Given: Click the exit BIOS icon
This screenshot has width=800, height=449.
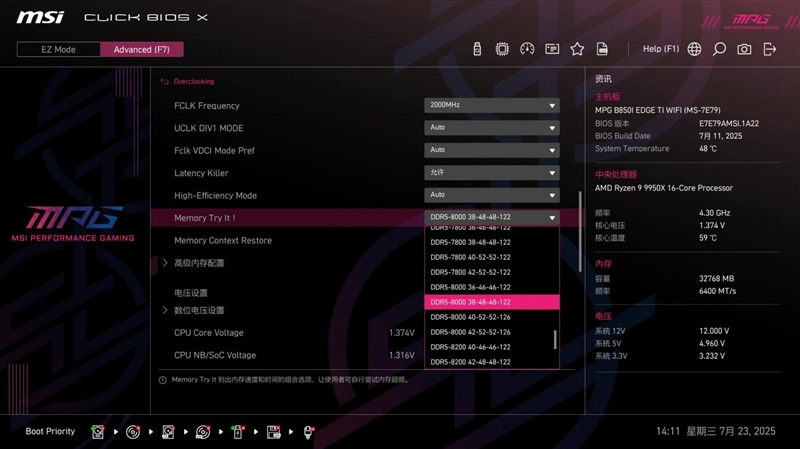Looking at the screenshot, I should [x=769, y=49].
